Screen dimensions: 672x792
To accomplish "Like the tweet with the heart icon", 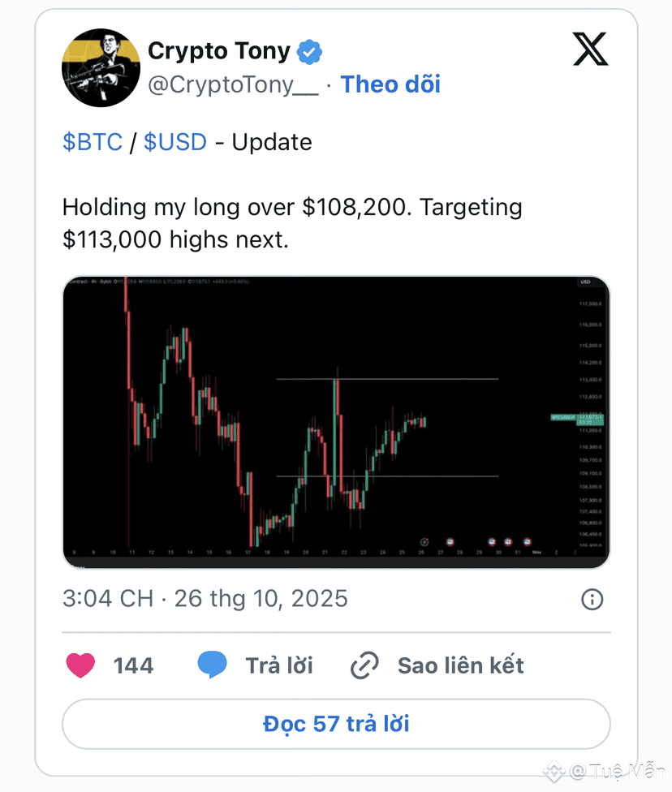I will click(x=80, y=665).
